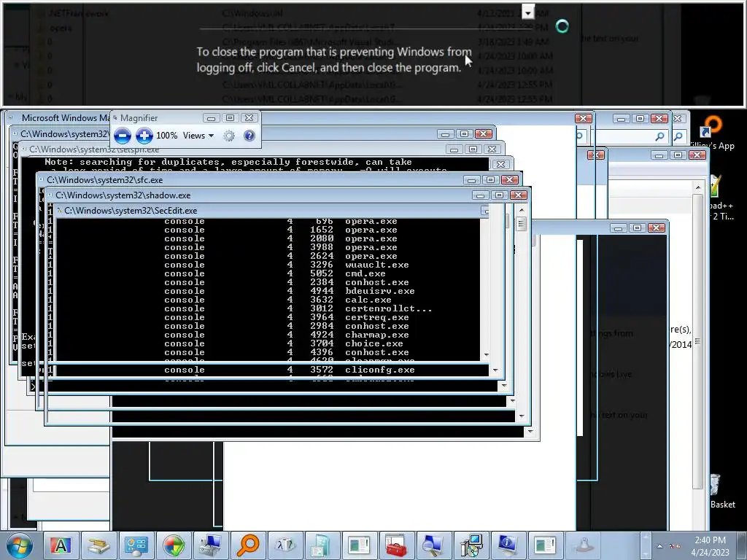
Task: Open the installer disc taskbar icon
Action: click(471, 545)
